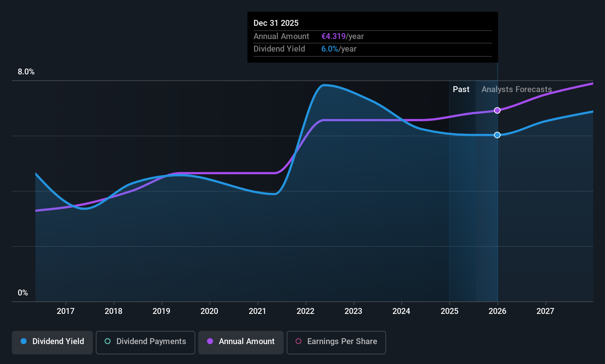Viewport: 605px width, 364px height.
Task: Click the blue dot in Dividend Yield legend
Action: click(x=24, y=341)
